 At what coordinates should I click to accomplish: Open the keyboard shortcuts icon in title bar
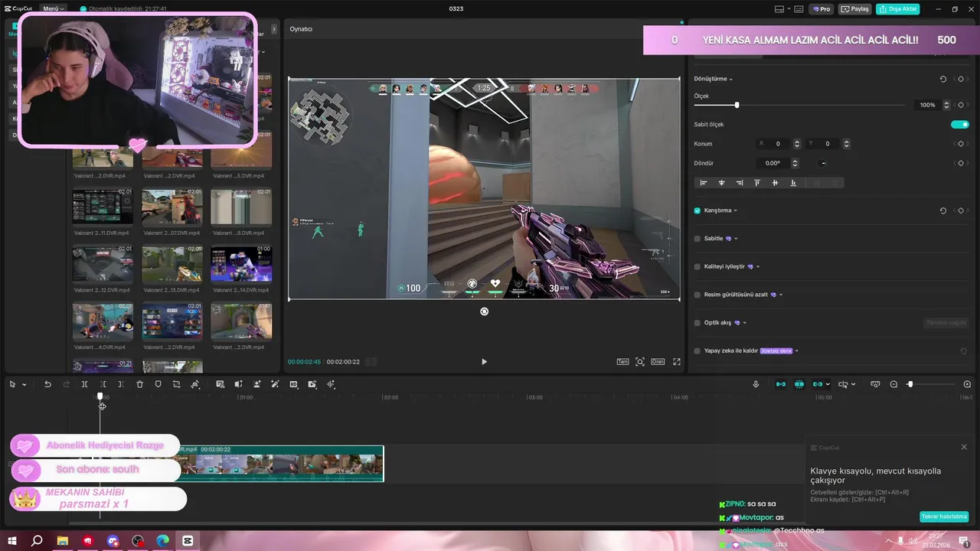(x=799, y=9)
